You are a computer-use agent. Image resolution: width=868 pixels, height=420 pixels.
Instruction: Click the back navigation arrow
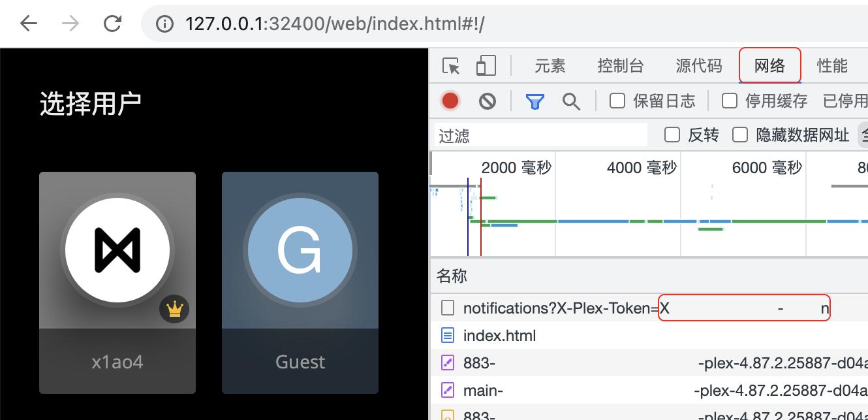pyautogui.click(x=27, y=24)
